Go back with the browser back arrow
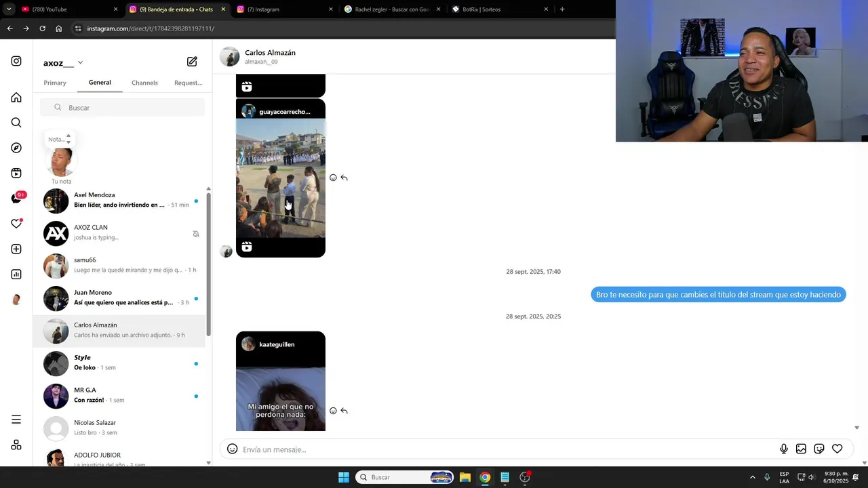The height and width of the screenshot is (488, 868). tap(9, 28)
